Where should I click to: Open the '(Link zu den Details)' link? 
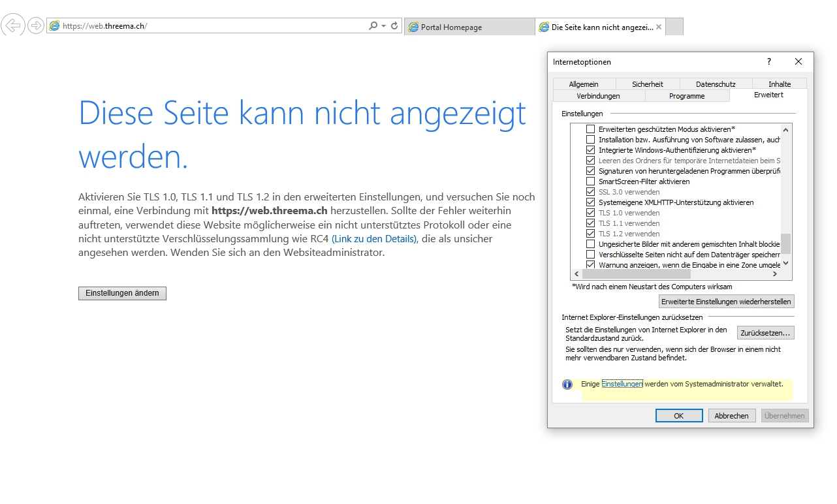[374, 239]
